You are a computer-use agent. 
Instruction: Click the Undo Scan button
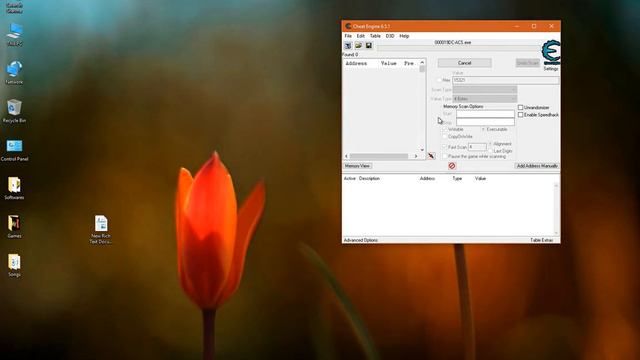(528, 63)
